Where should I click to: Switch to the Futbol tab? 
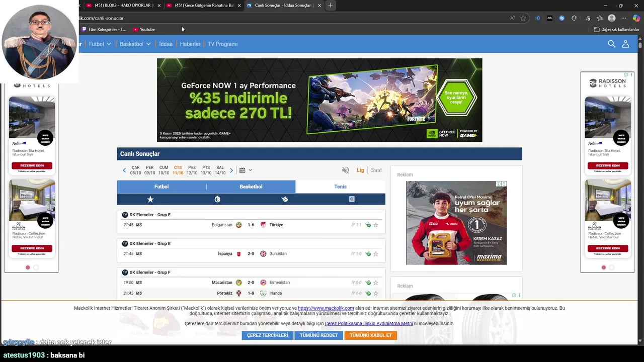(x=162, y=187)
